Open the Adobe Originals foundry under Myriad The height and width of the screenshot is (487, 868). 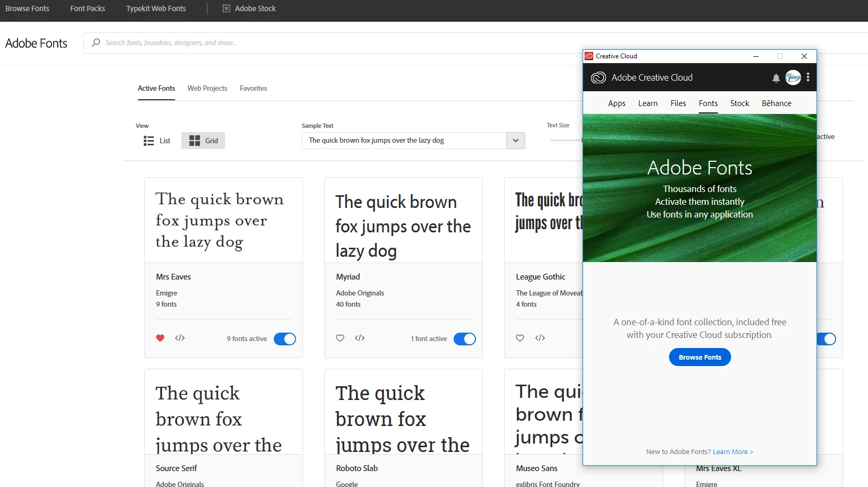point(360,293)
